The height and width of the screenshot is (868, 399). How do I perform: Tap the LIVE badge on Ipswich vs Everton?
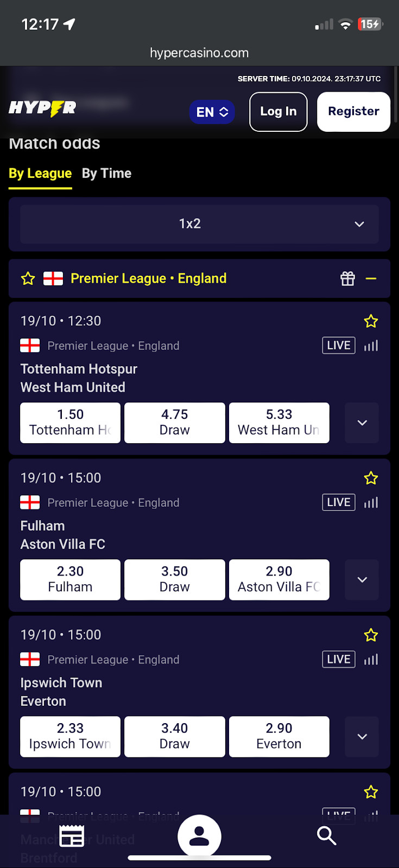[x=339, y=659]
